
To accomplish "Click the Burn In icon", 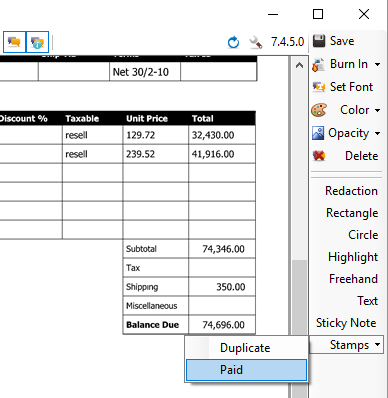I will pyautogui.click(x=319, y=64).
